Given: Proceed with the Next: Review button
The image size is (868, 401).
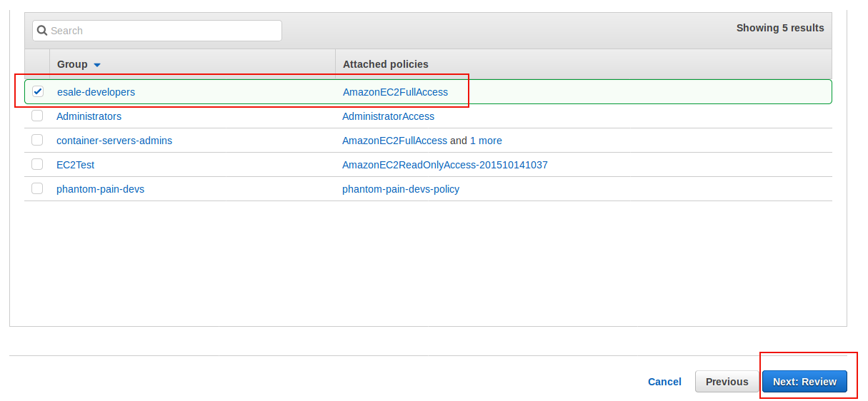Looking at the screenshot, I should [804, 382].
